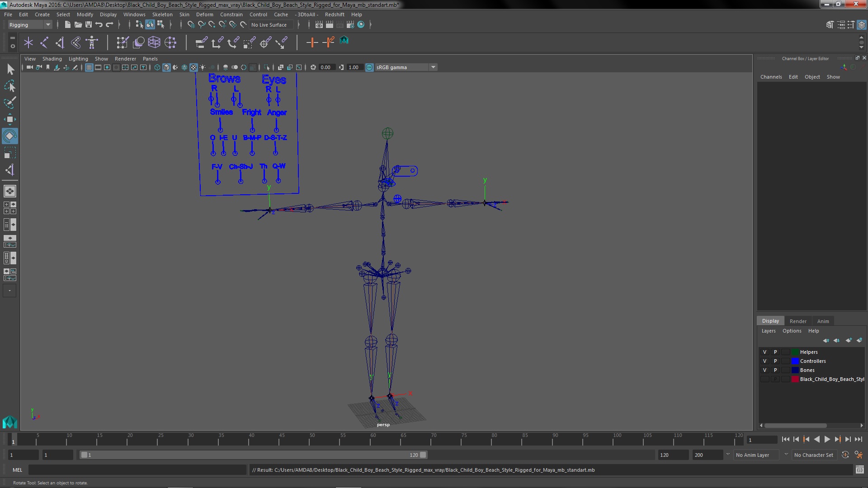This screenshot has width=868, height=488.
Task: Select the arrow Select tool in toolbox
Action: tap(10, 69)
